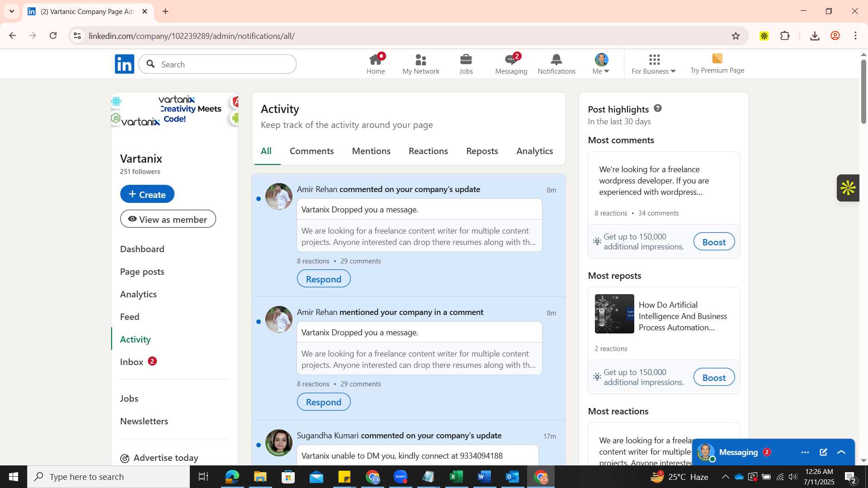
Task: Respond to Amir Rehan's comment notification
Action: click(324, 279)
